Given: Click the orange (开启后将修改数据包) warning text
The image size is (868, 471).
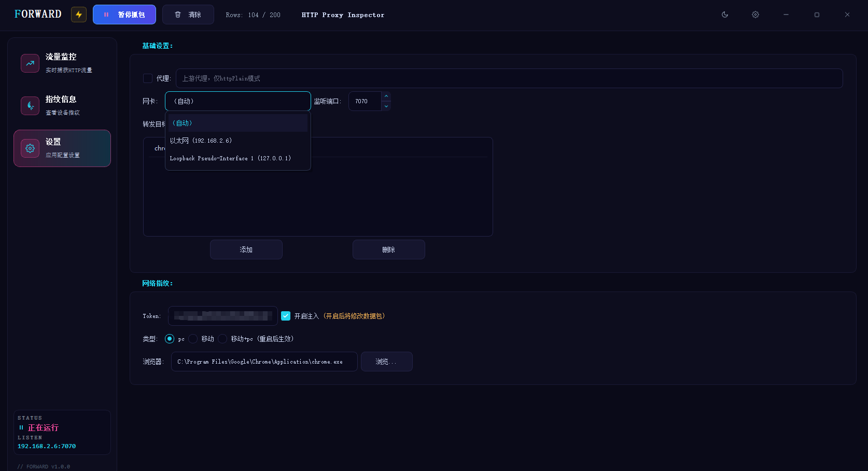Looking at the screenshot, I should pos(354,316).
